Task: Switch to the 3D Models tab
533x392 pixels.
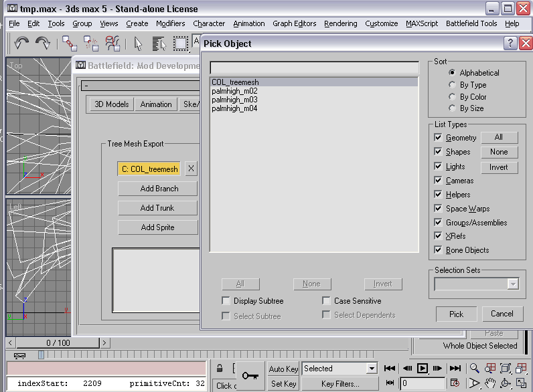Action: coord(112,104)
